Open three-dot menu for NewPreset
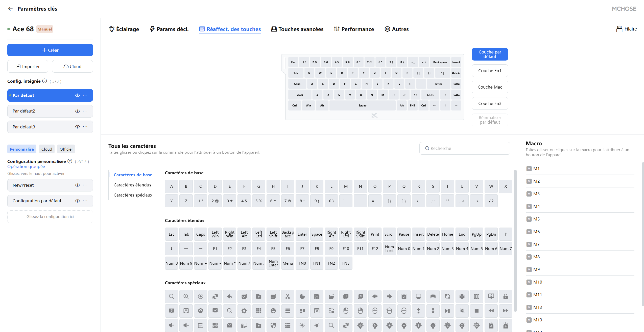Viewport: 644px width, 332px height. coord(85,185)
